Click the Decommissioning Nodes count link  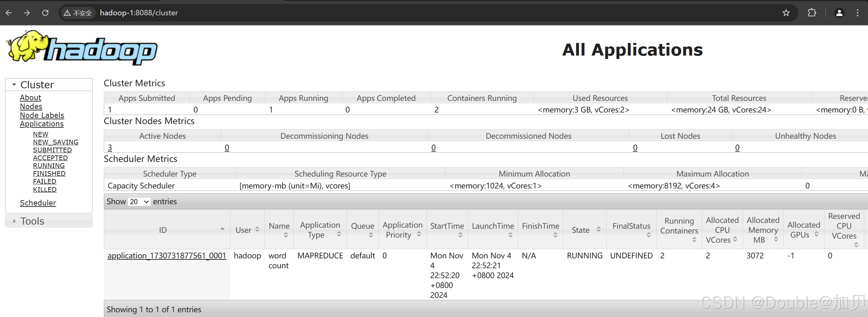(x=227, y=148)
